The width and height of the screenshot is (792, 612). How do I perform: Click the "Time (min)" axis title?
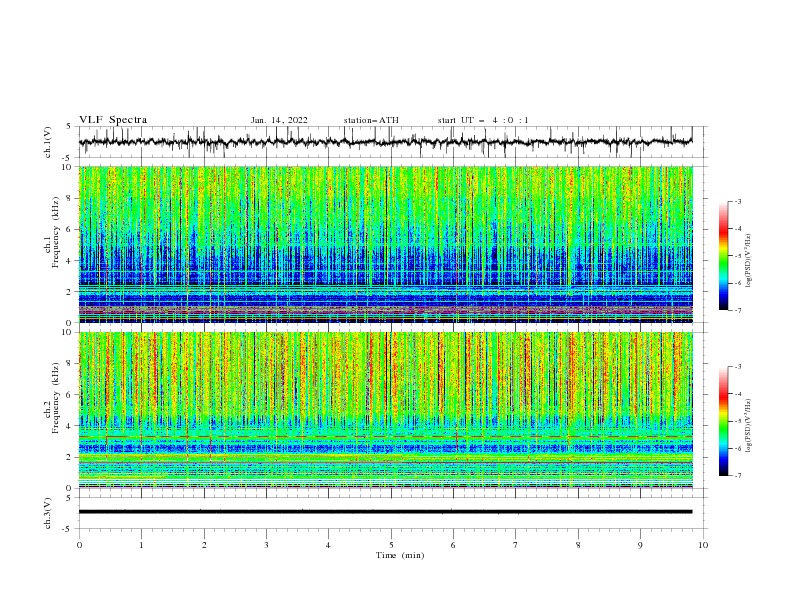tap(400, 555)
